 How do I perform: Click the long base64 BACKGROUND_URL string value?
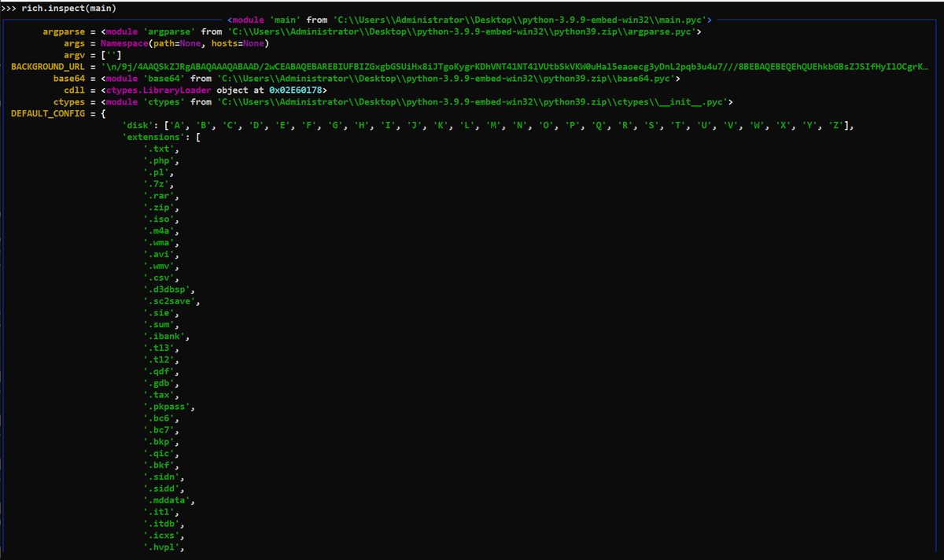point(515,67)
